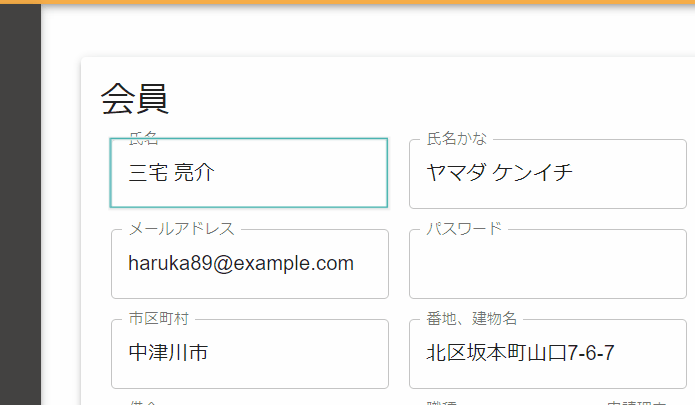The height and width of the screenshot is (405, 695).
Task: Click the 市区町村 label text
Action: [x=158, y=319]
